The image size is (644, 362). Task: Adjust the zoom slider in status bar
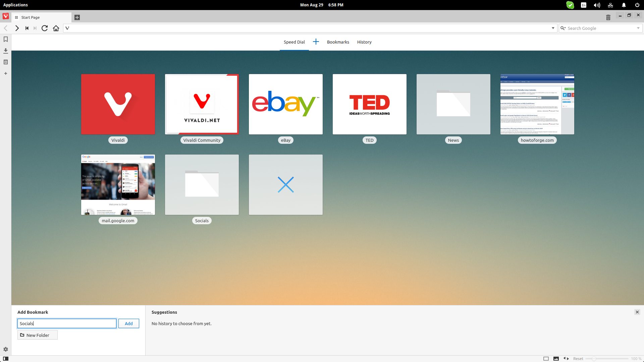607,359
